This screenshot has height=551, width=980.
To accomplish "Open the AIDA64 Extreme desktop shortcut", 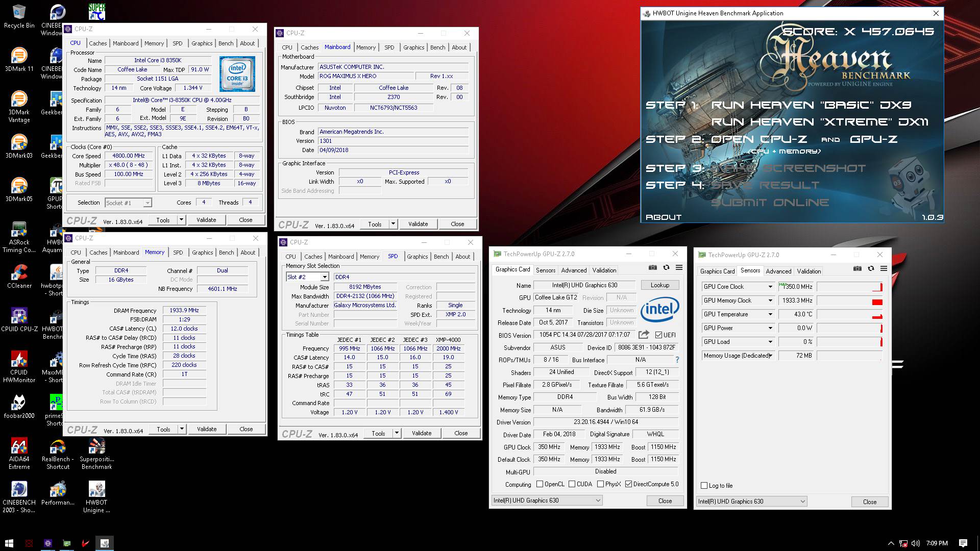I will coord(19,454).
